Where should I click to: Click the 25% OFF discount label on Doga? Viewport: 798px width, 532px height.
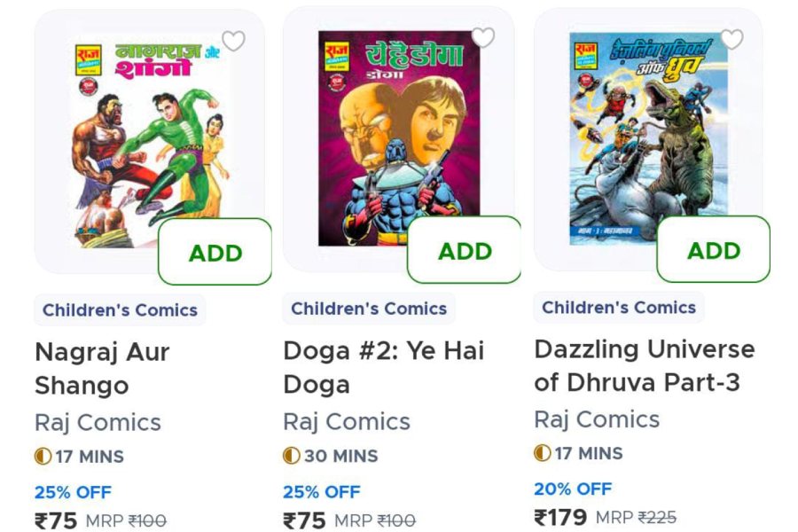click(x=321, y=491)
